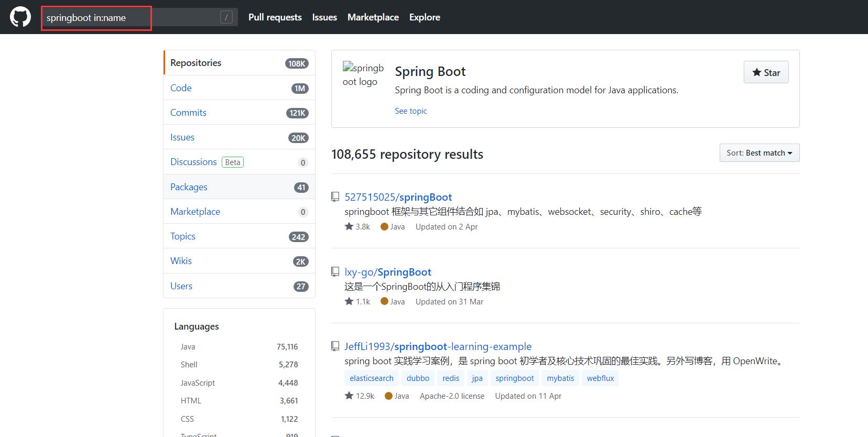Click the GitHub Octocat logo
The image size is (868, 437).
(x=20, y=17)
